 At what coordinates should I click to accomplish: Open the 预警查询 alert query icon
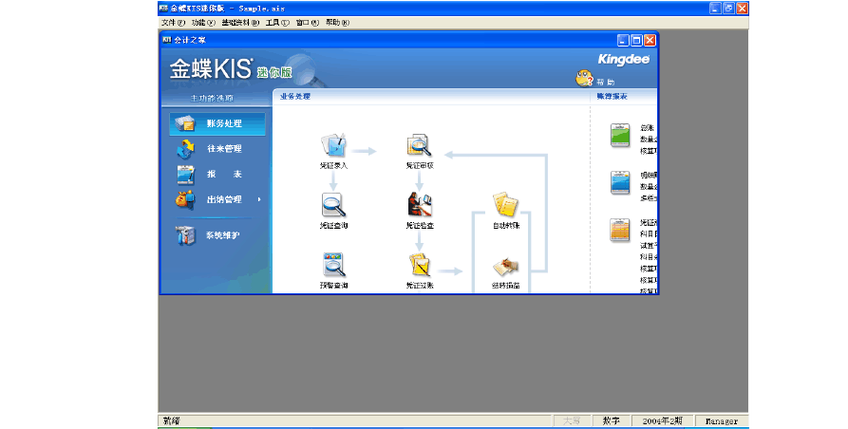333,265
